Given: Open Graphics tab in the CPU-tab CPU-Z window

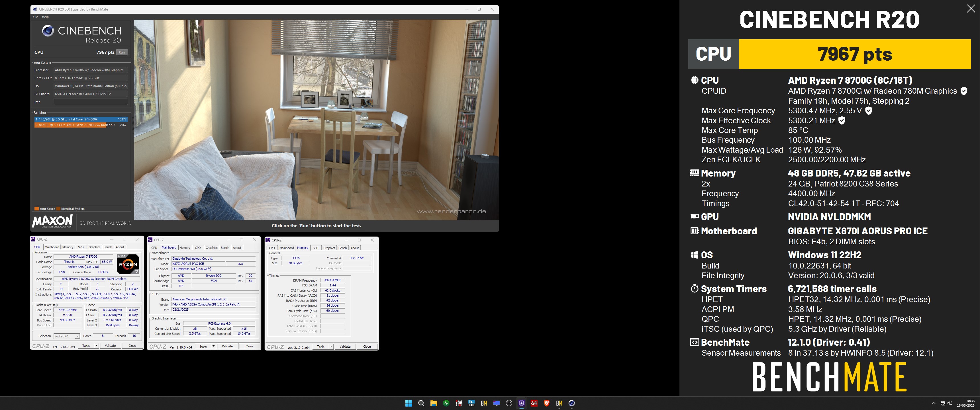Looking at the screenshot, I should pyautogui.click(x=94, y=247).
